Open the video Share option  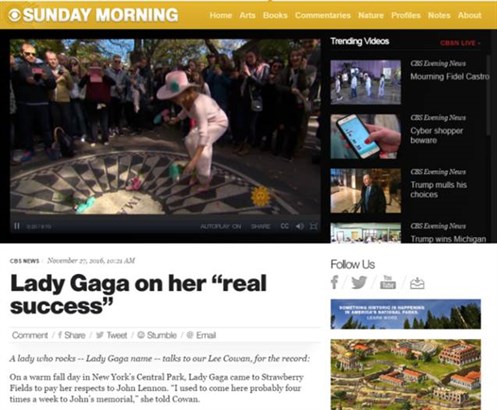pos(260,226)
